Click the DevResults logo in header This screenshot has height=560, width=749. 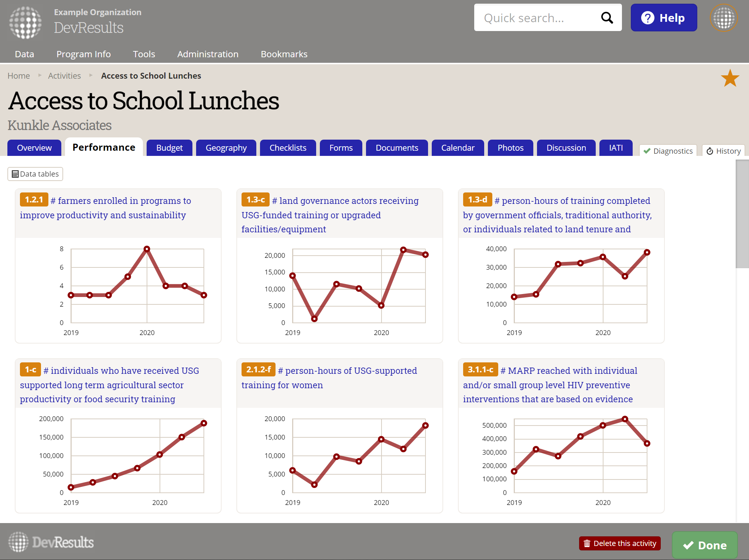[x=26, y=22]
